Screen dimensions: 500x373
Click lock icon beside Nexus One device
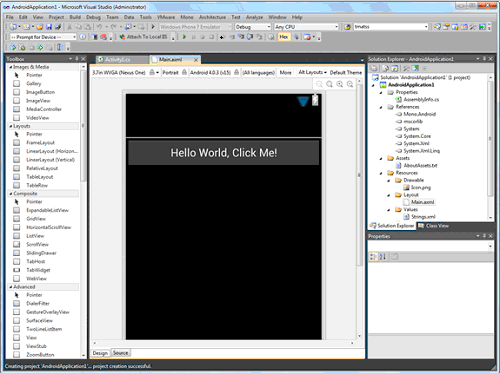[x=152, y=72]
